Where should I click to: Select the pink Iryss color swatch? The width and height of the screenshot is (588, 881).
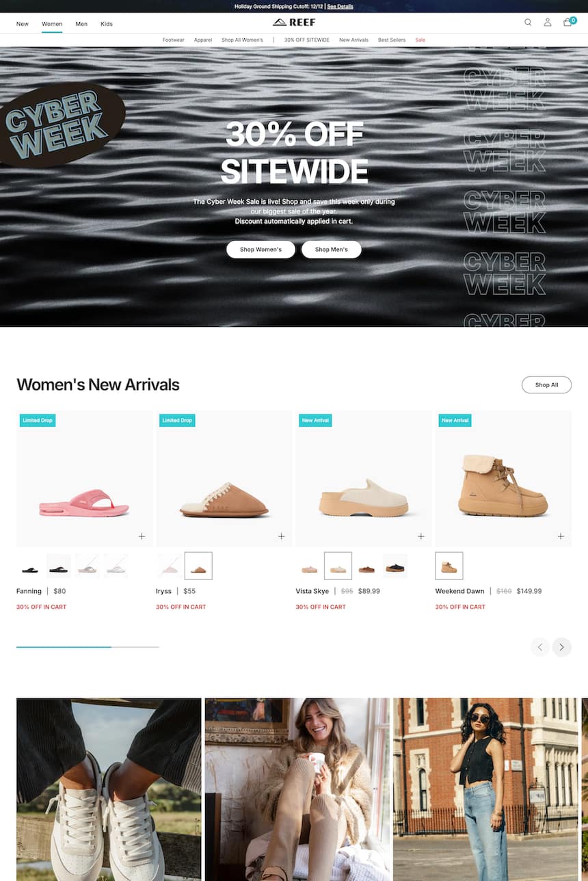170,566
